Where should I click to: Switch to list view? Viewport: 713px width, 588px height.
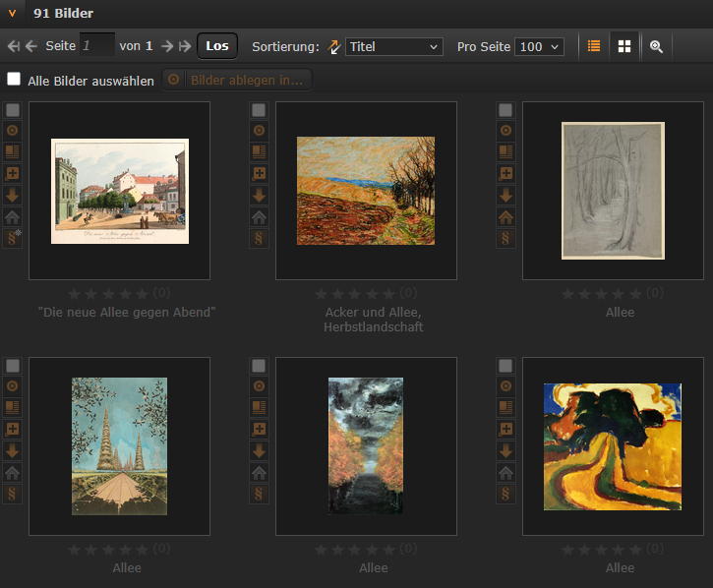pos(594,46)
